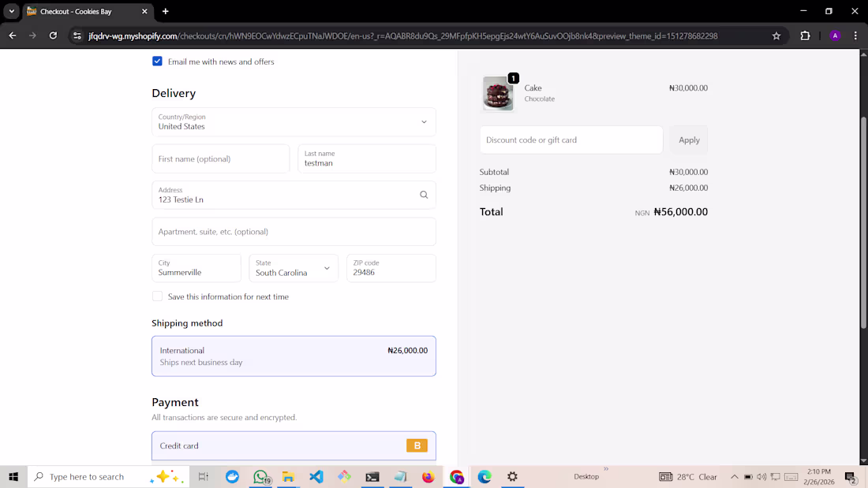This screenshot has width=868, height=488.
Task: Open the tab search dropdown arrow
Action: coord(11,11)
